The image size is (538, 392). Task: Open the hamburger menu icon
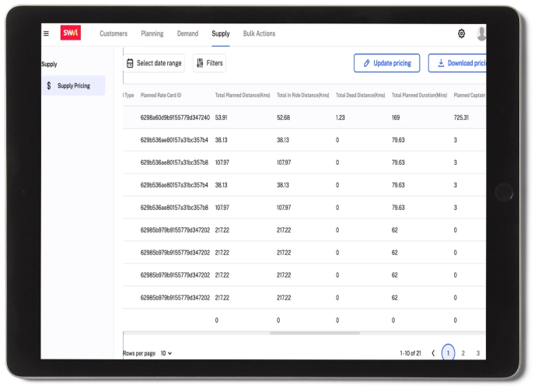tap(46, 33)
